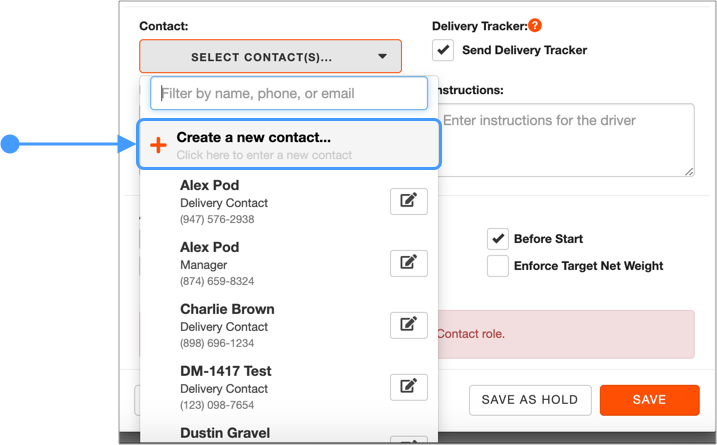Click the dropdown caret arrow on contact selector
This screenshot has width=717, height=445.
click(x=382, y=57)
